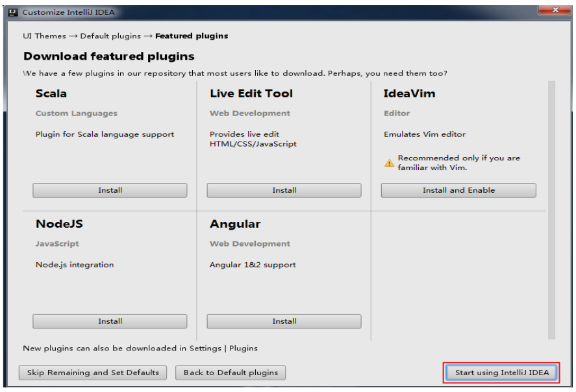Click 'We have a few plugins' intro sentence
This screenshot has width=576, height=392.
(x=234, y=73)
